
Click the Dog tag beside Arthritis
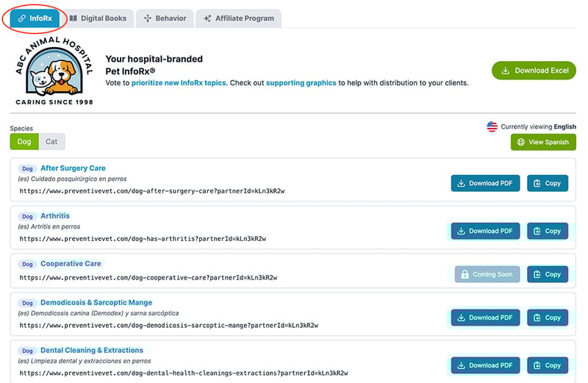pos(27,216)
